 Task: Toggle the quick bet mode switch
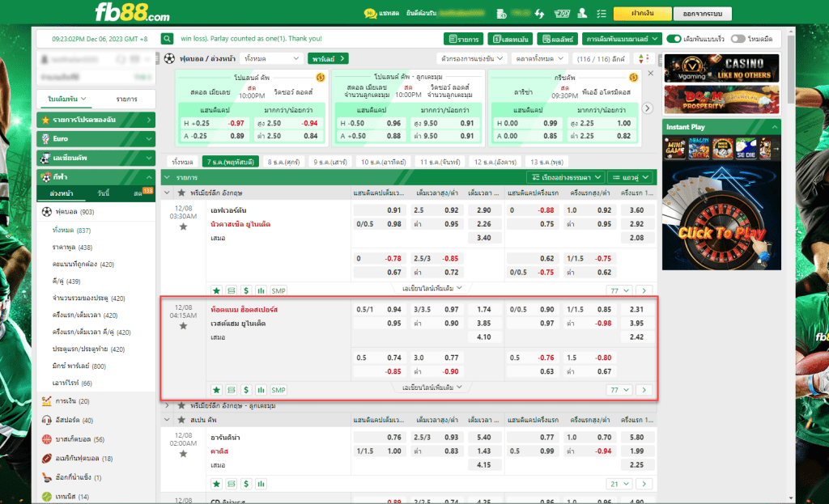click(674, 38)
